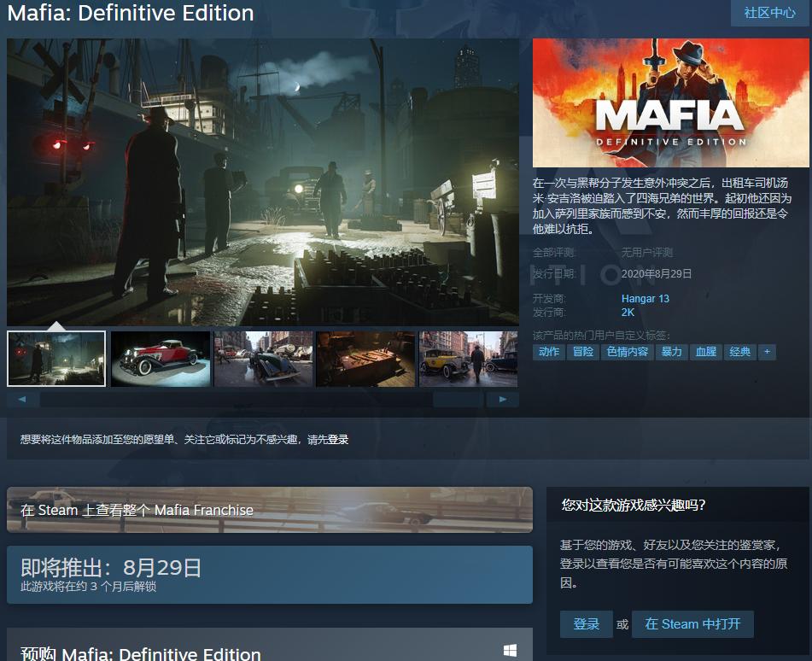Click the thumbnail strip scrollbar track
This screenshot has height=661, width=812.
click(262, 400)
